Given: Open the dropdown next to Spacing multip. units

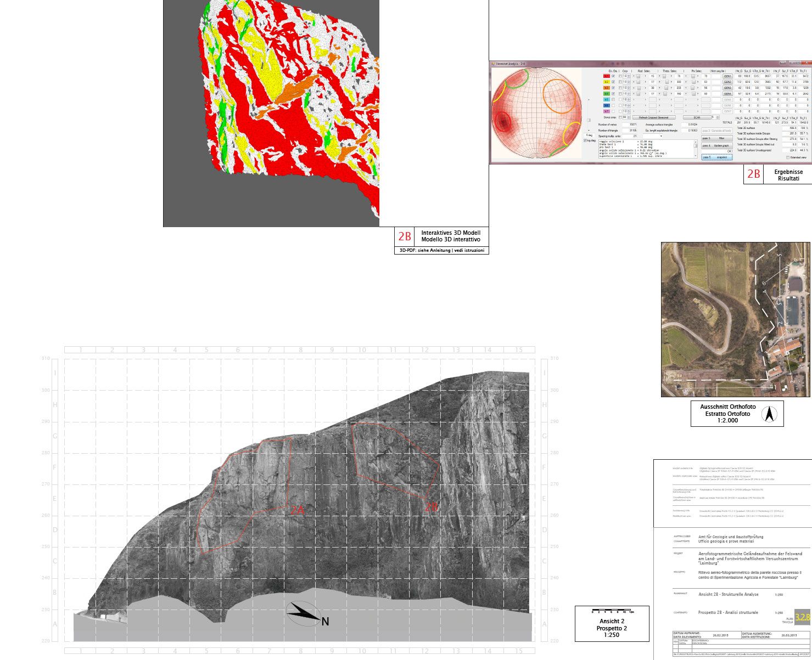Looking at the screenshot, I should click(661, 136).
